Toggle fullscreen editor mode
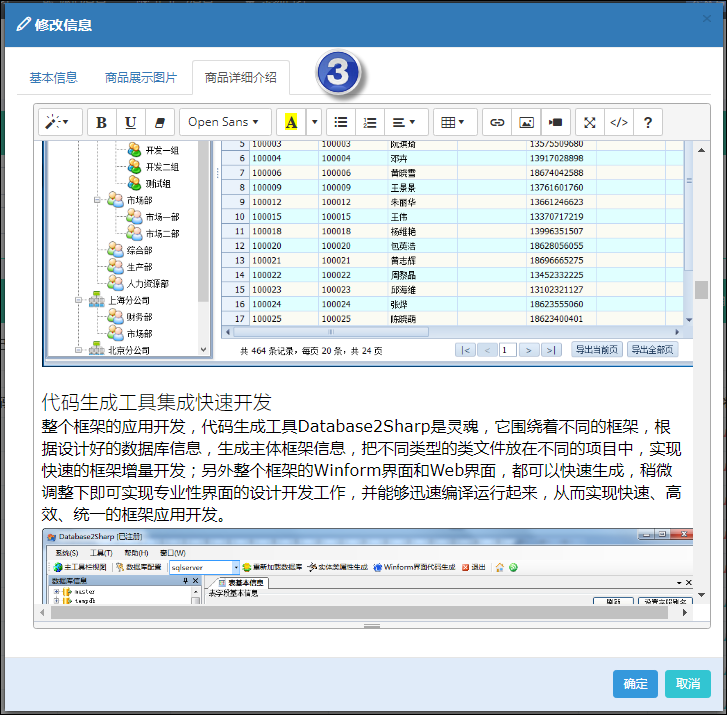Screen dimensions: 727x715 (590, 122)
